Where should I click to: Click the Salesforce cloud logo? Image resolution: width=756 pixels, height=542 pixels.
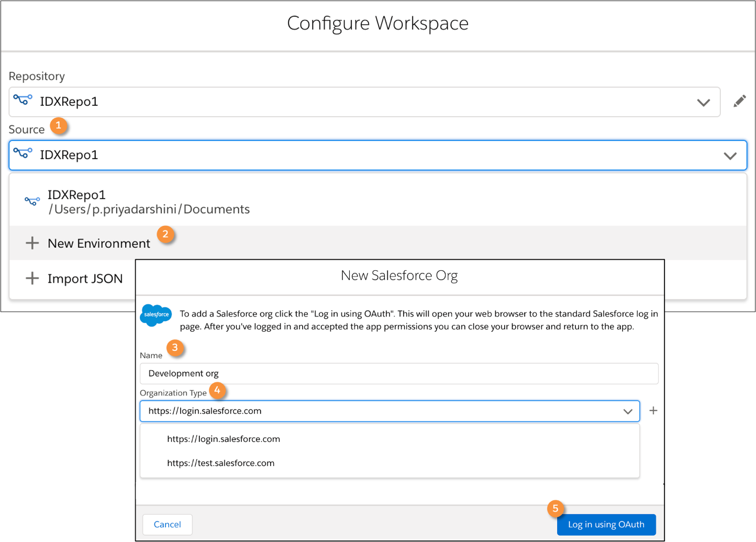[x=156, y=315]
